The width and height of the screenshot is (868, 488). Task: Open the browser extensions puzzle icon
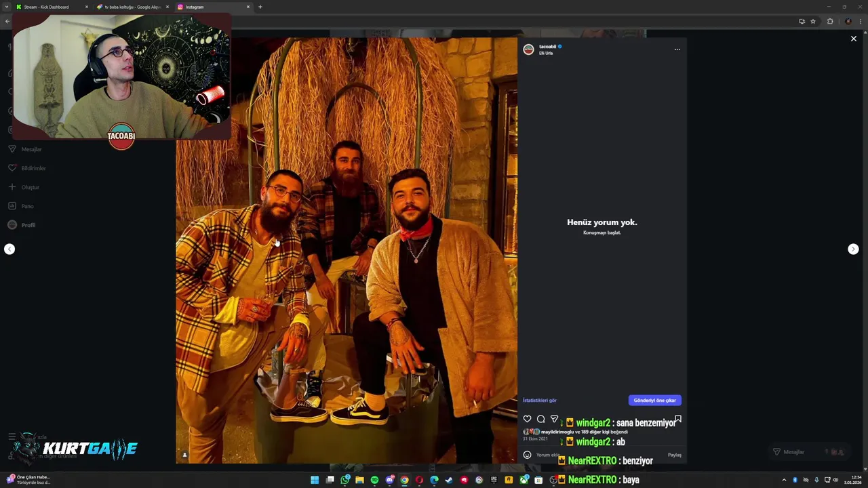(x=830, y=21)
